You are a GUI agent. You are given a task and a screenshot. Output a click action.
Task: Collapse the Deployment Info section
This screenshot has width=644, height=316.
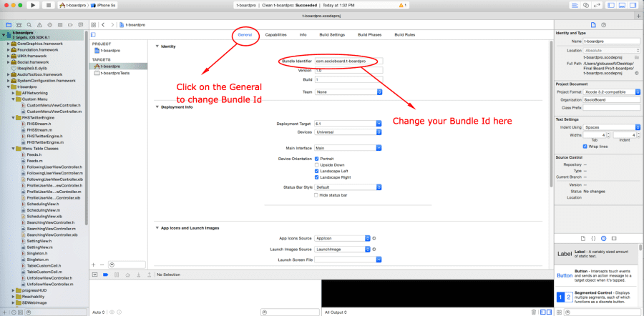pyautogui.click(x=157, y=107)
